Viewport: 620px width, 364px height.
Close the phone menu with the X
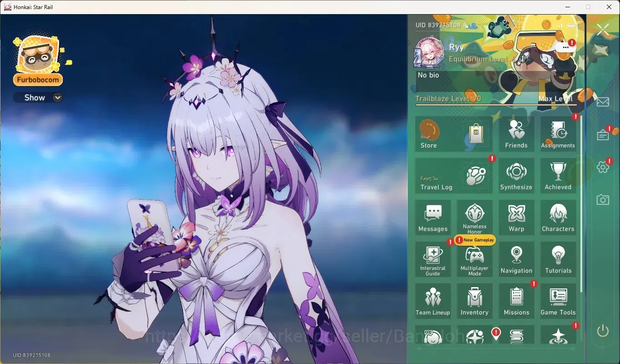pyautogui.click(x=603, y=30)
